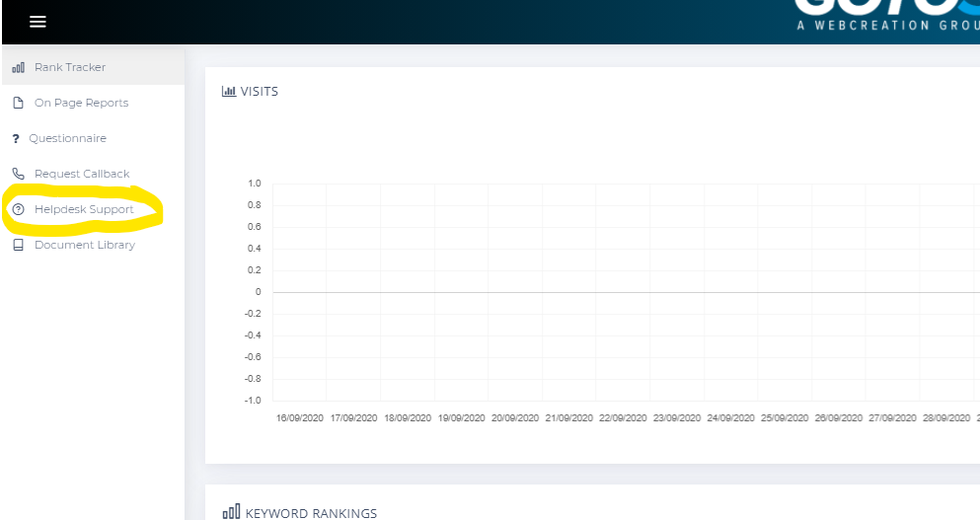Click the KEYWORD RANKINGS heading
980x520 pixels.
(x=311, y=514)
